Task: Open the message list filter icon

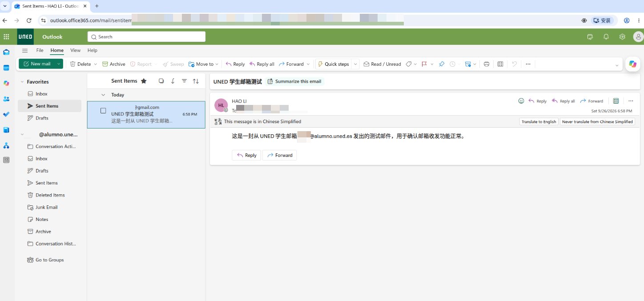Action: [x=184, y=81]
